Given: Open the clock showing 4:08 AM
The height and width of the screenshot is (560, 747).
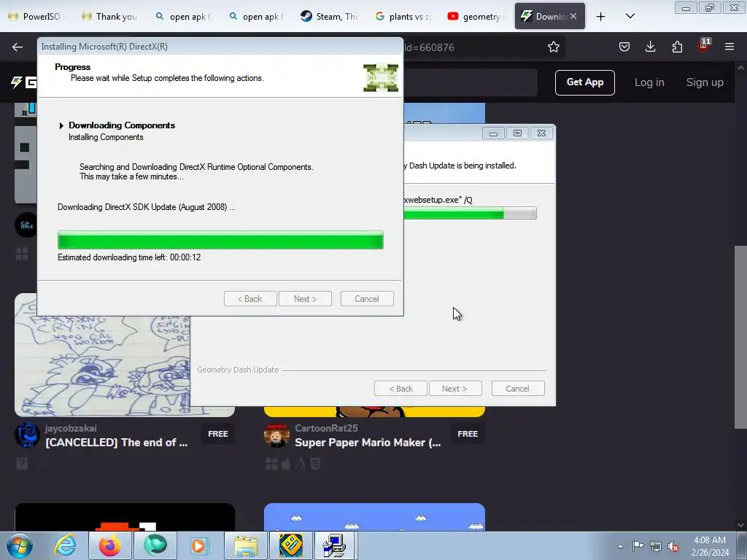Looking at the screenshot, I should [x=710, y=546].
